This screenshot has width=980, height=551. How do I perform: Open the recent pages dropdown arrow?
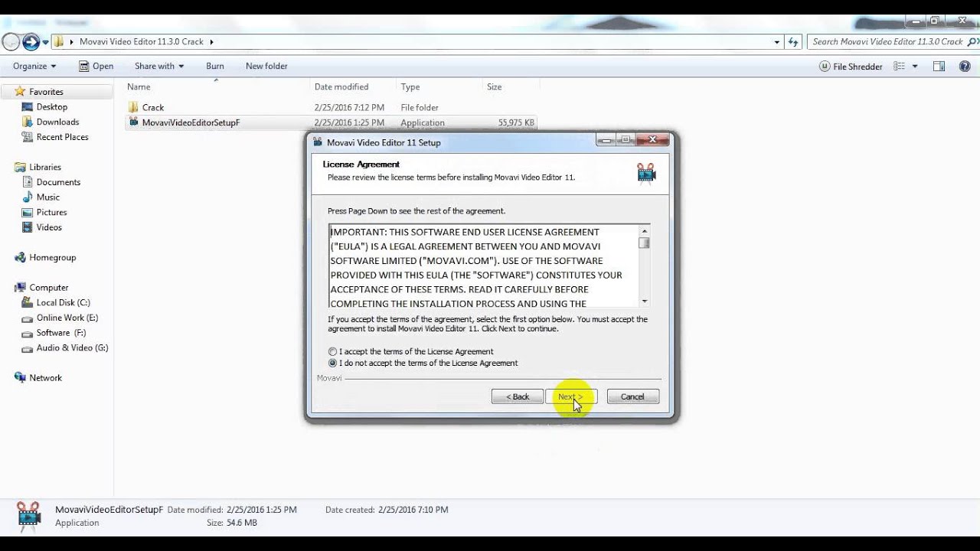click(46, 42)
